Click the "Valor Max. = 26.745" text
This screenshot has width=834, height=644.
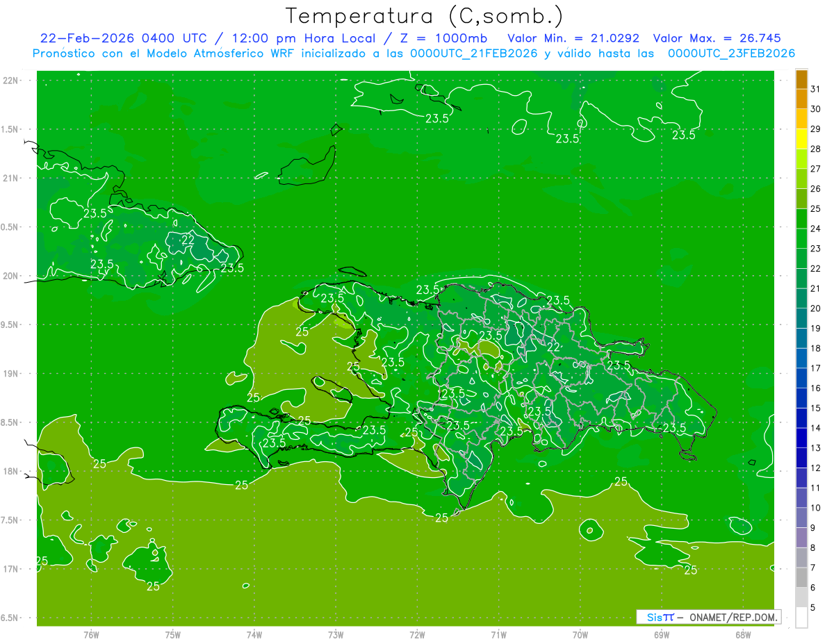coord(717,38)
